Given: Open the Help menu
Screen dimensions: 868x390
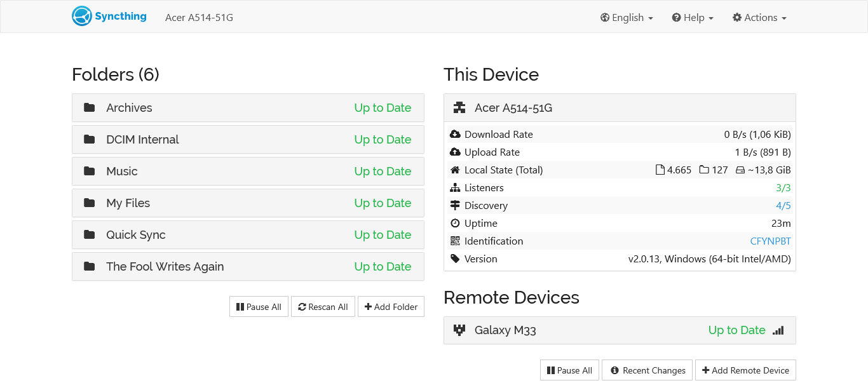Looking at the screenshot, I should [x=692, y=17].
